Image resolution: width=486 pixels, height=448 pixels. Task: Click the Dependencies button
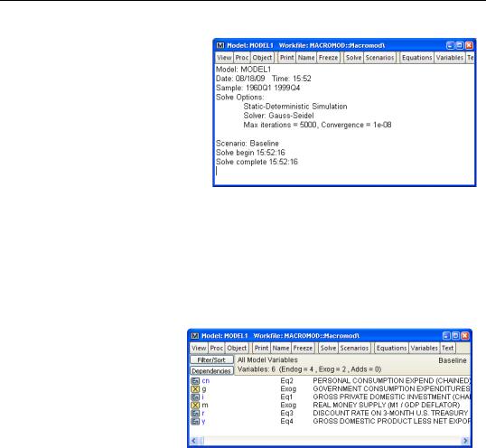(211, 371)
